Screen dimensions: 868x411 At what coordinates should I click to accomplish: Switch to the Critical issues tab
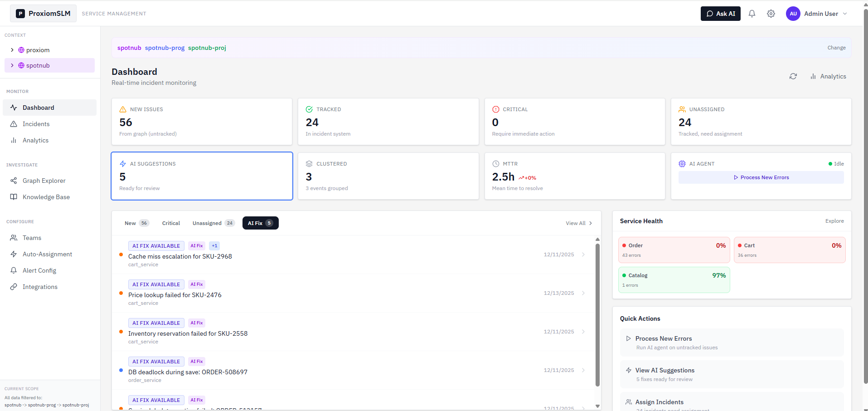(170, 223)
